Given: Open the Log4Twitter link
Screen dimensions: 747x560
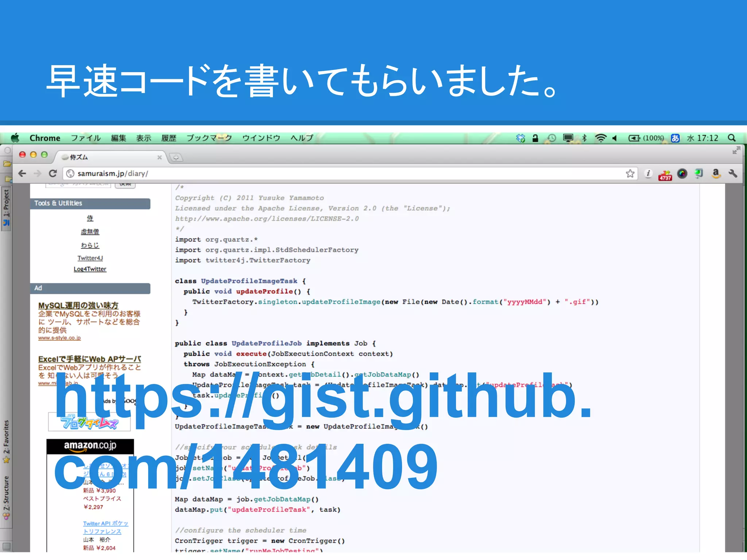Looking at the screenshot, I should pyautogui.click(x=90, y=269).
